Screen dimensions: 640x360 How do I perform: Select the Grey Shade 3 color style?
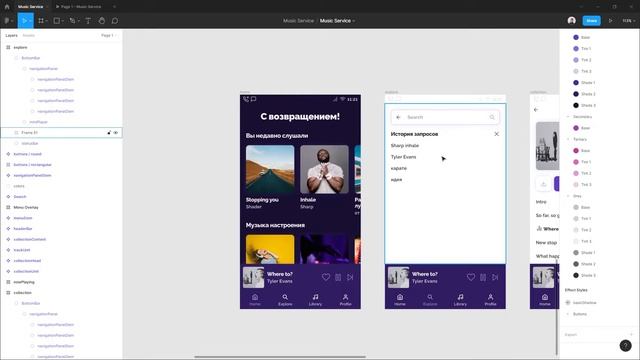click(584, 275)
